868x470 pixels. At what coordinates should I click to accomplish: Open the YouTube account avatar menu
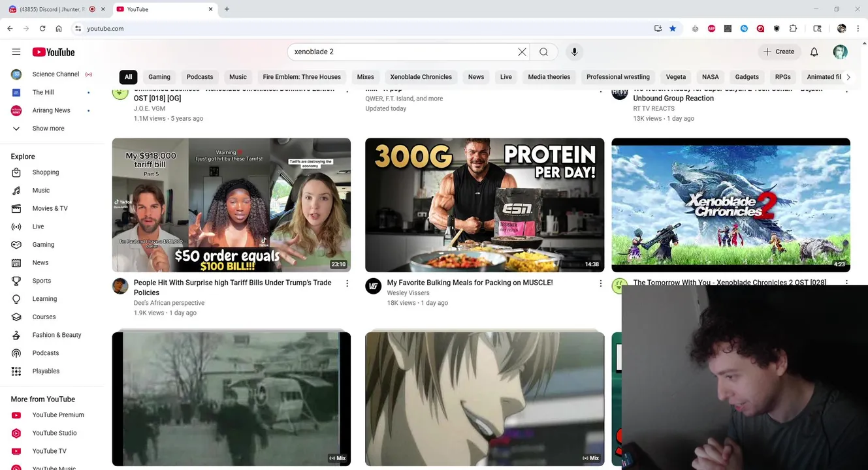tap(841, 52)
